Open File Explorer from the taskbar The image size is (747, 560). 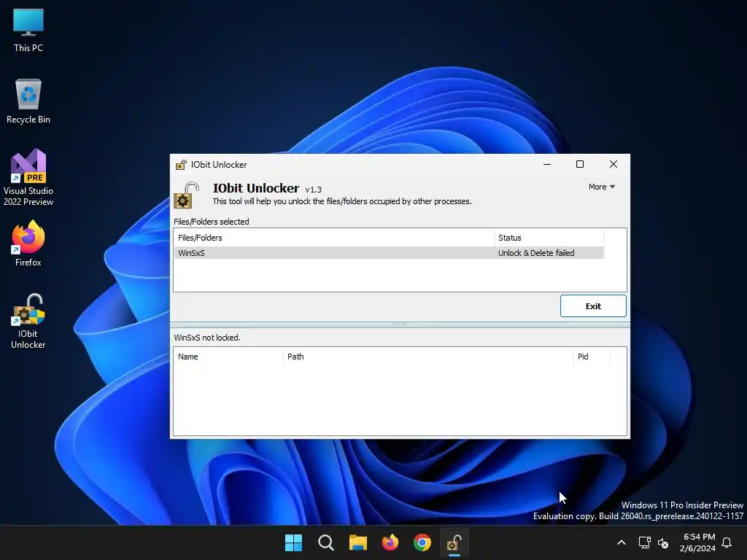357,542
